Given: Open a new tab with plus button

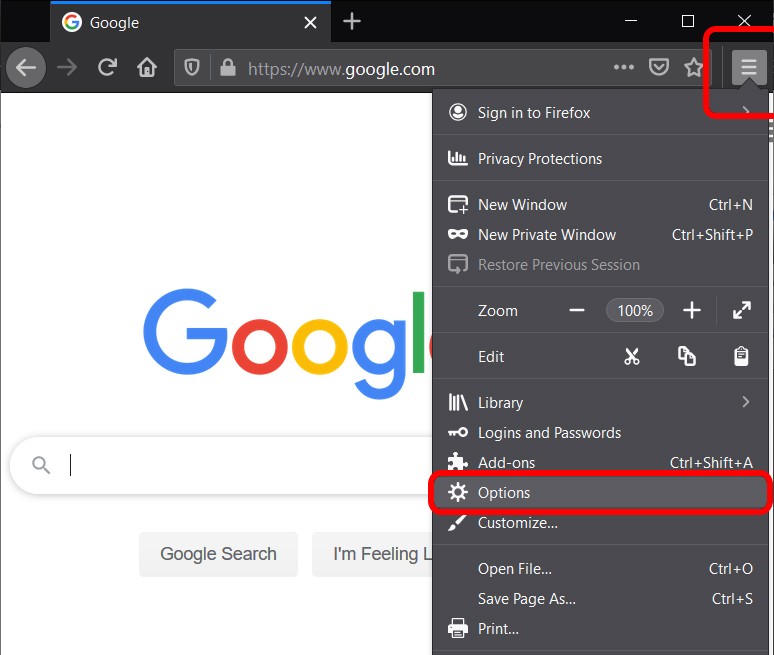Looking at the screenshot, I should (352, 22).
